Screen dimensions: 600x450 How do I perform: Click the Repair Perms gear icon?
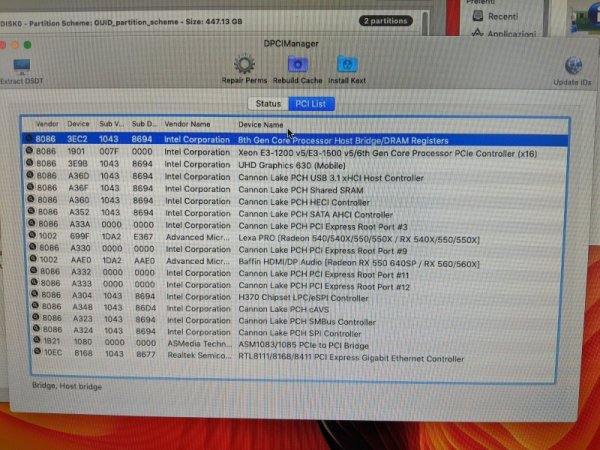pyautogui.click(x=244, y=64)
